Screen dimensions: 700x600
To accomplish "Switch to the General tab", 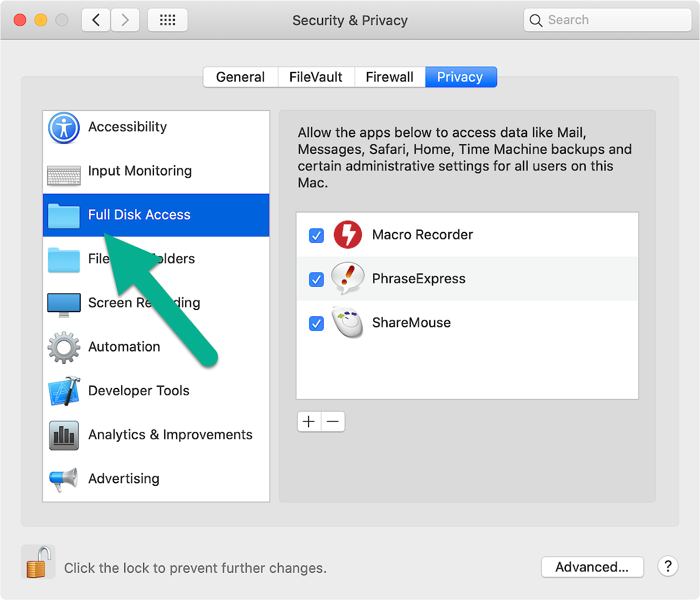I will coord(240,77).
